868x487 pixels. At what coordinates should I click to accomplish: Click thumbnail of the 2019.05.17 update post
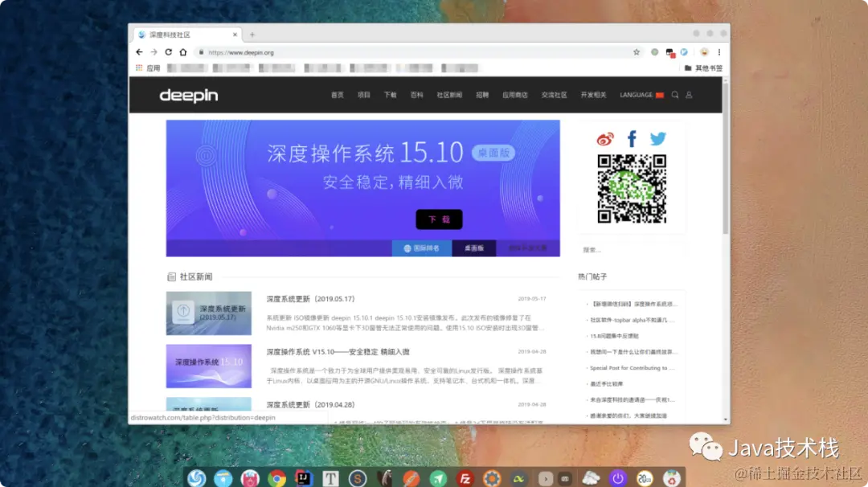(209, 313)
